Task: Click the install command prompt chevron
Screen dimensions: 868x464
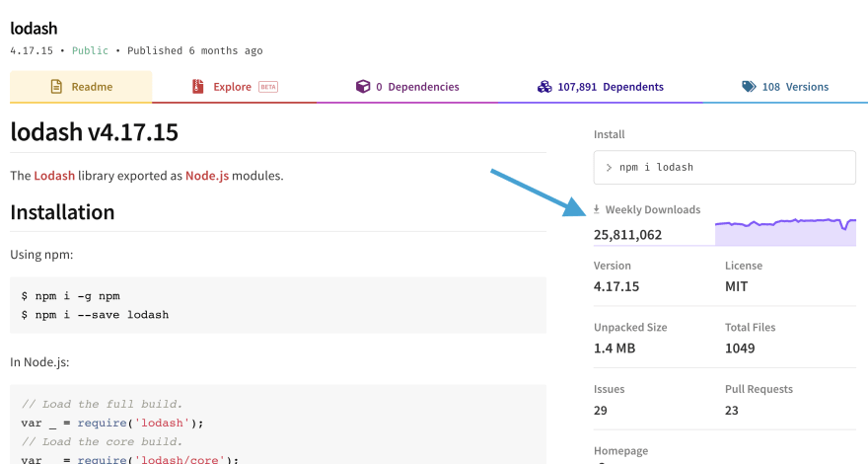Action: click(x=609, y=168)
